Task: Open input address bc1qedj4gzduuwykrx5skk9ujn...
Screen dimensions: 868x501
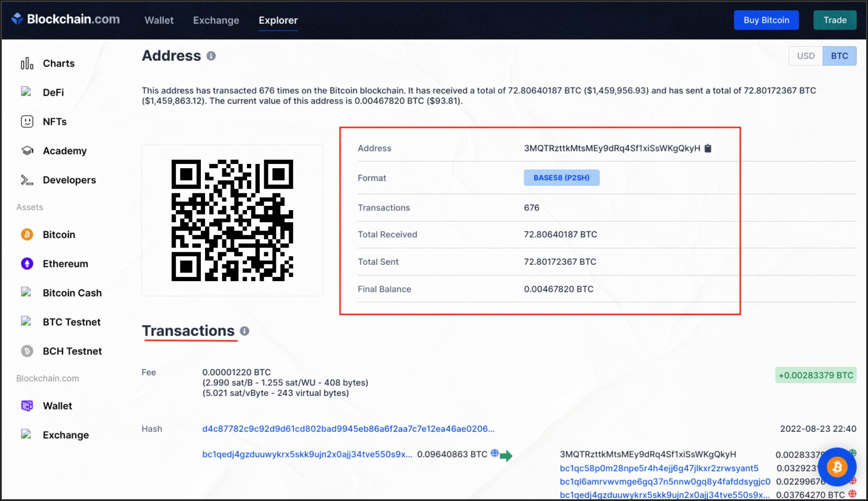Action: [x=307, y=454]
